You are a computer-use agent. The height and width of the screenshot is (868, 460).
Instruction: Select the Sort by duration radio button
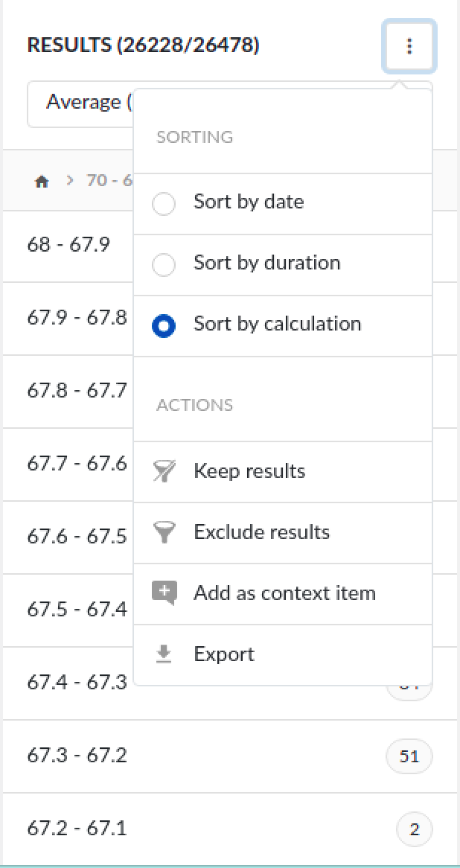[x=164, y=262]
